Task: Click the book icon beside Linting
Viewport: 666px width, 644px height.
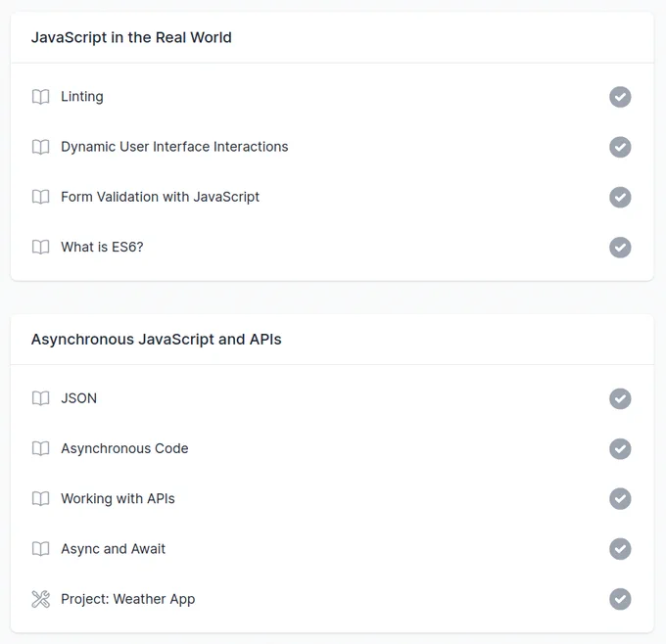Action: point(41,97)
